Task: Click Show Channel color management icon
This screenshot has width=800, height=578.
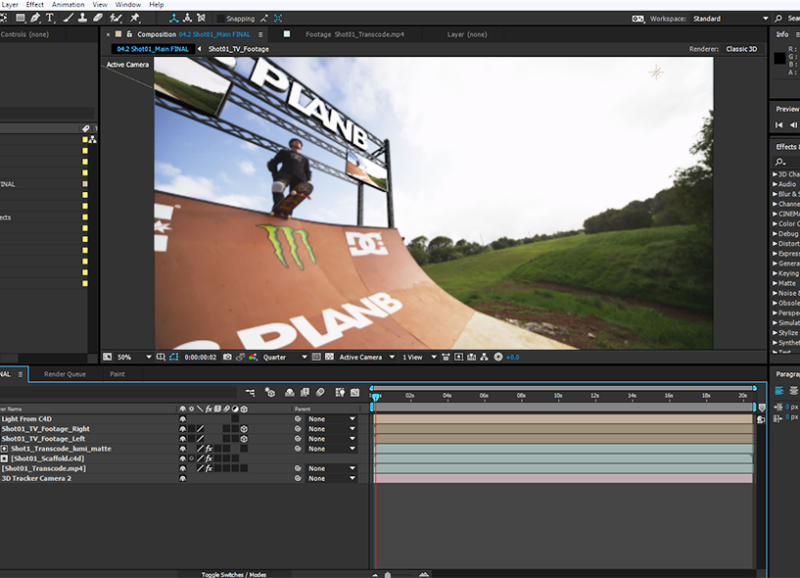Action: pyautogui.click(x=253, y=357)
